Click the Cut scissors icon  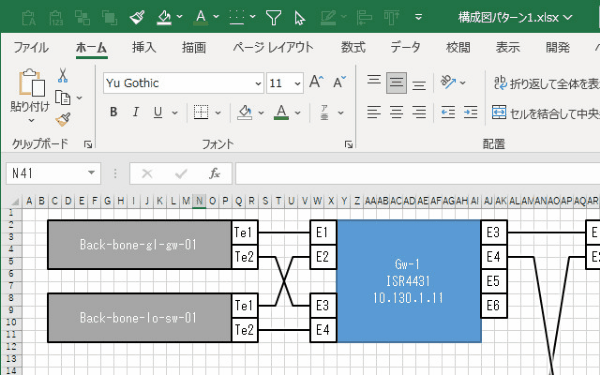pos(63,75)
